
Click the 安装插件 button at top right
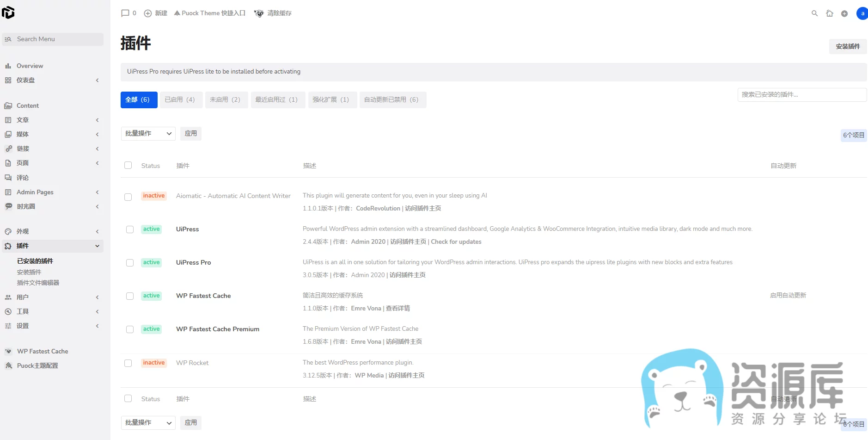click(x=848, y=46)
